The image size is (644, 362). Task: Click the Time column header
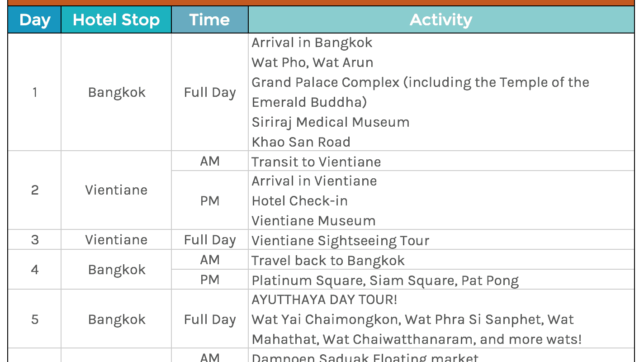pyautogui.click(x=209, y=20)
